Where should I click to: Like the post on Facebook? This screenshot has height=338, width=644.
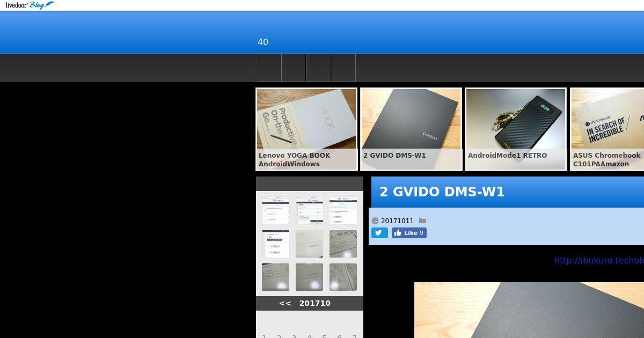[409, 233]
